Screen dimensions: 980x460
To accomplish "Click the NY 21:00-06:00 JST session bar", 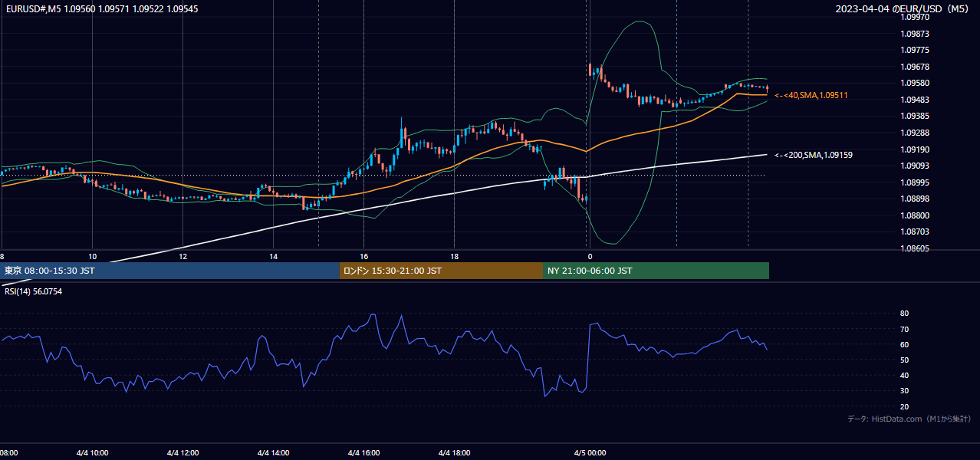I will click(656, 271).
